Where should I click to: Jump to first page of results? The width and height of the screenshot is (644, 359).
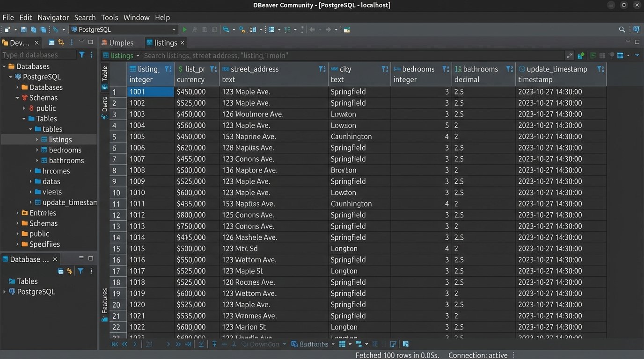(x=115, y=344)
